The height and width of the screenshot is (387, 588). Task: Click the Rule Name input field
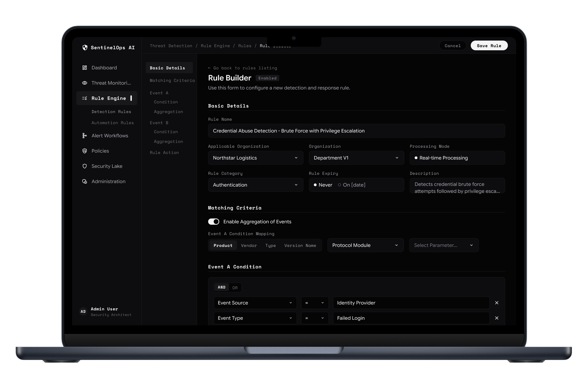[356, 131]
